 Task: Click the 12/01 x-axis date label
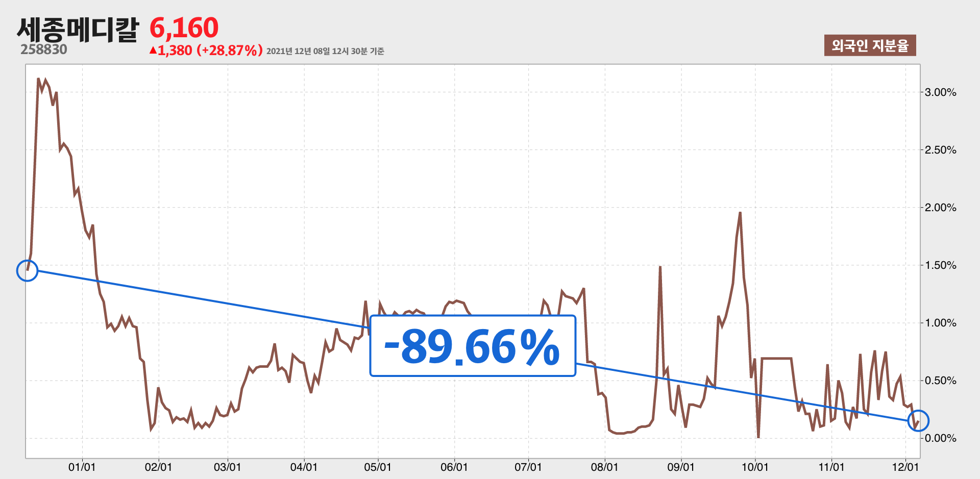click(905, 467)
